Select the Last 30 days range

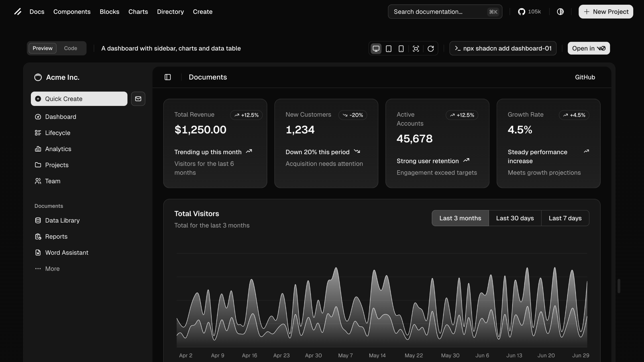(x=515, y=218)
